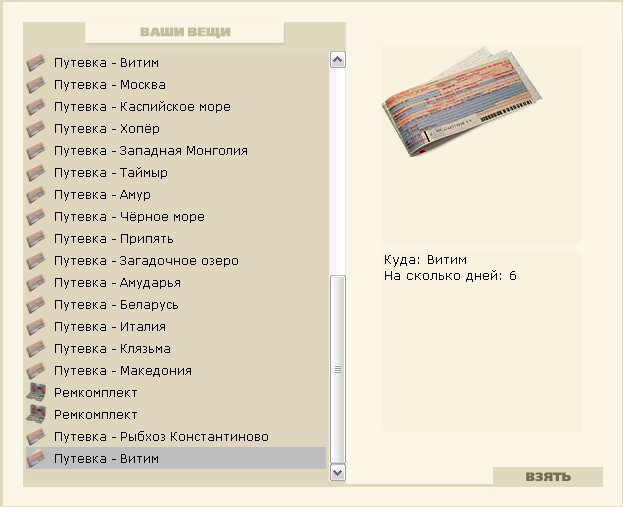Click toolbox icon of second Ремкомплект row
Image resolution: width=623 pixels, height=507 pixels.
(x=36, y=414)
